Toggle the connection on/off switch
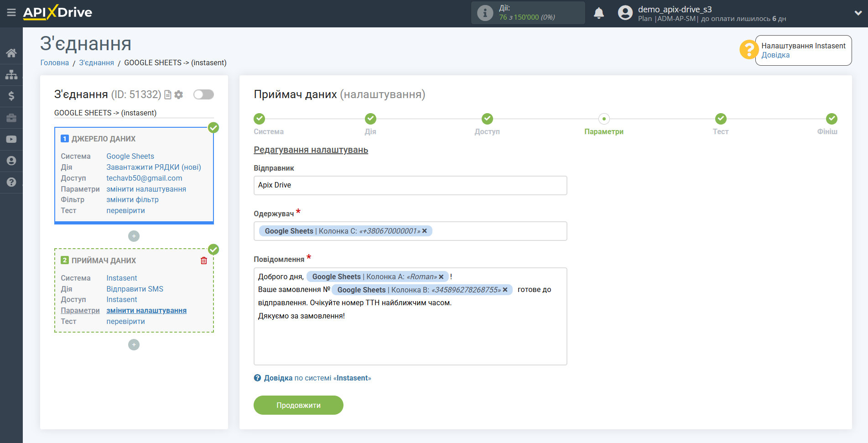The width and height of the screenshot is (868, 443). click(203, 94)
